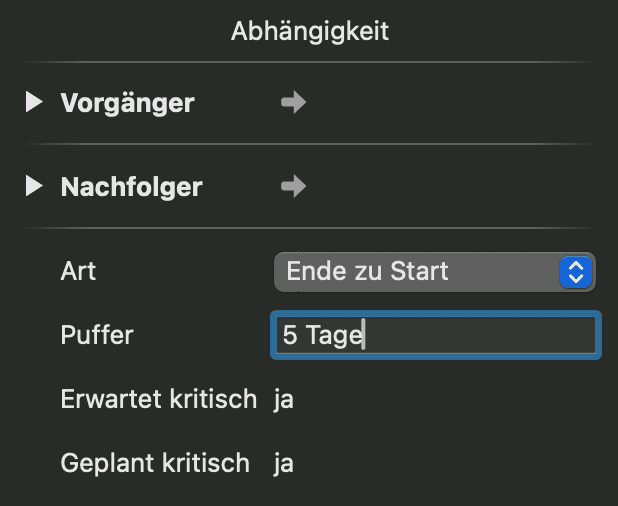Click the Art field label

pyautogui.click(x=78, y=271)
